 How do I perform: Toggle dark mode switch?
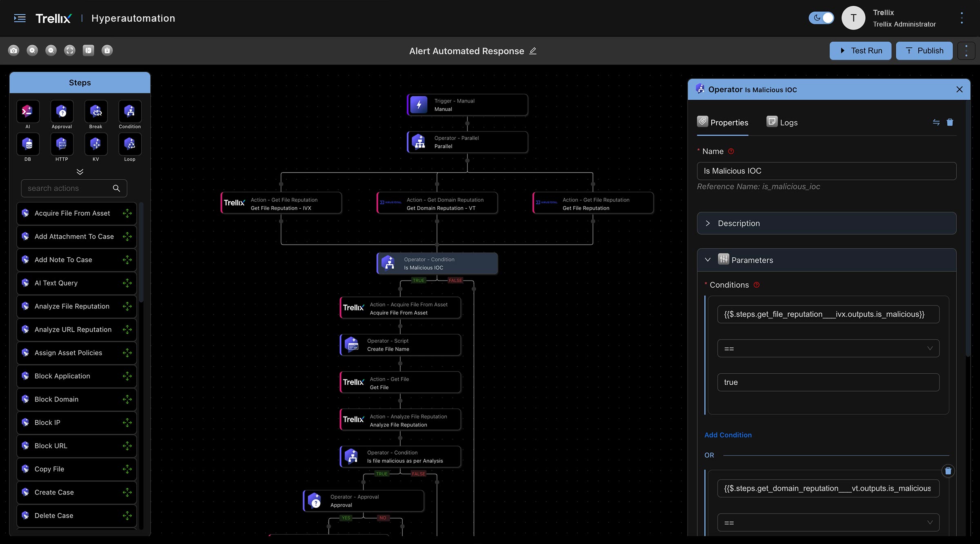pyautogui.click(x=821, y=18)
